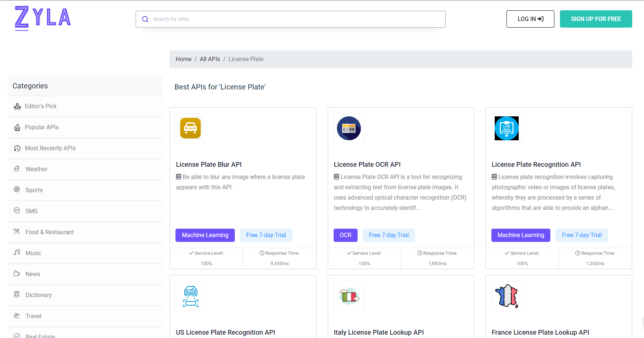644x338 pixels.
Task: Click License Plate Recognition API LPR logo
Action: pyautogui.click(x=507, y=128)
